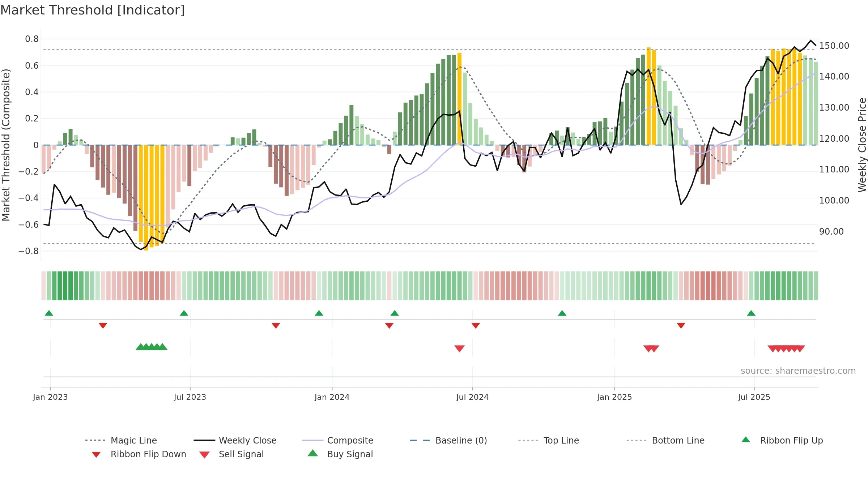Click the Weekly Close Price axis label

pyautogui.click(x=862, y=145)
